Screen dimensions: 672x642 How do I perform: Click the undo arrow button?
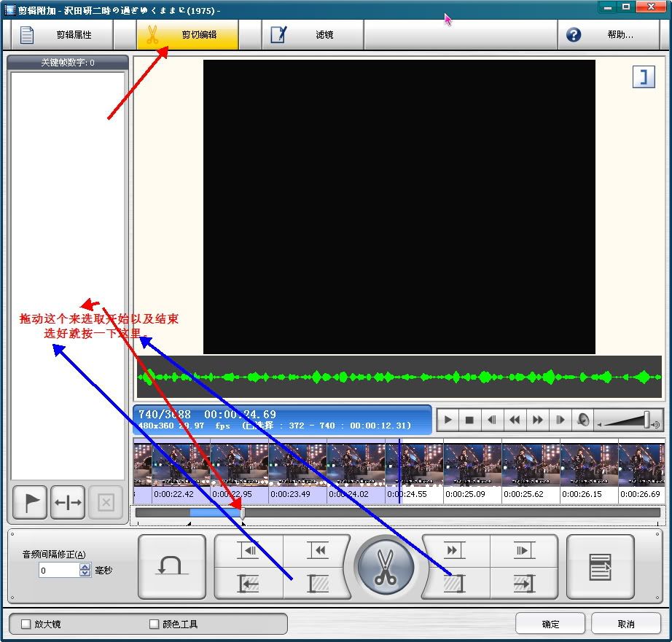coord(172,567)
